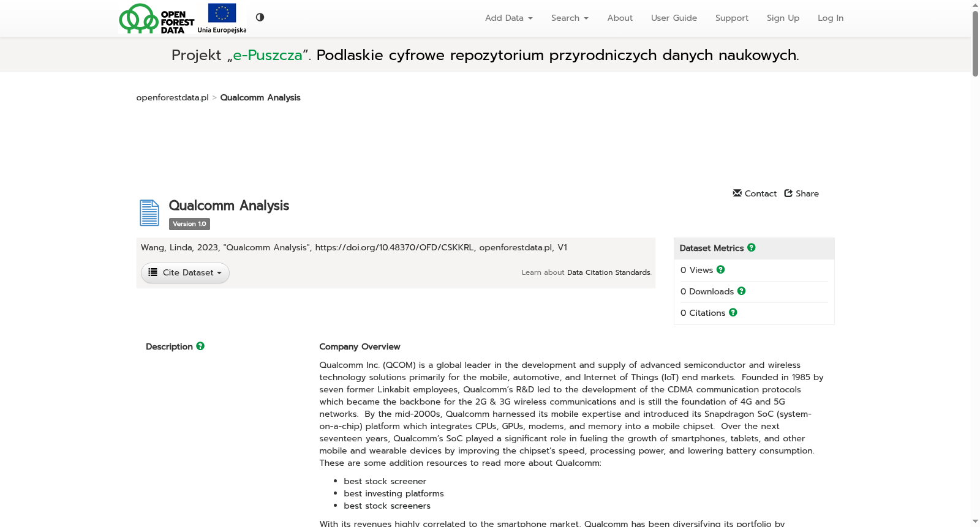Image resolution: width=980 pixels, height=527 pixels.
Task: Click Sign Up in the navbar
Action: coord(783,18)
